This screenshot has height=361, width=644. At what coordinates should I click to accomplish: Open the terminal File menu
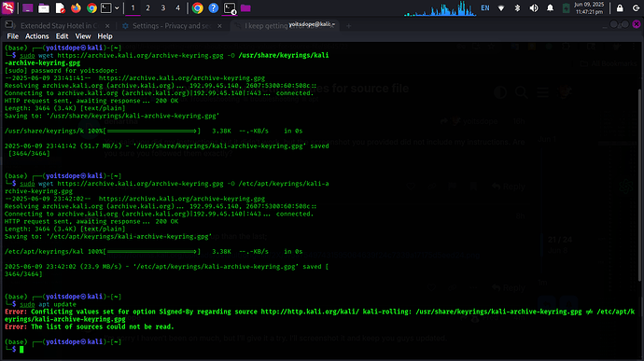tap(13, 36)
